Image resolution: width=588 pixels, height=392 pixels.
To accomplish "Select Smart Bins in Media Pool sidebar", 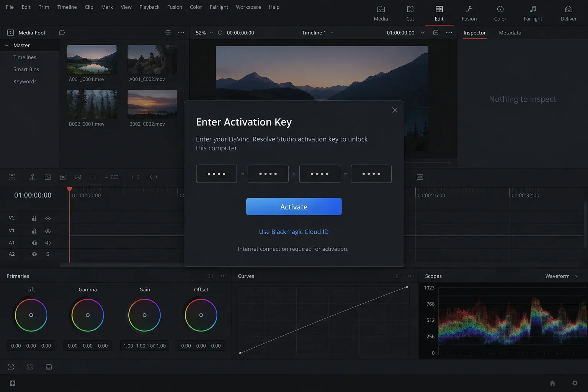I will point(26,69).
